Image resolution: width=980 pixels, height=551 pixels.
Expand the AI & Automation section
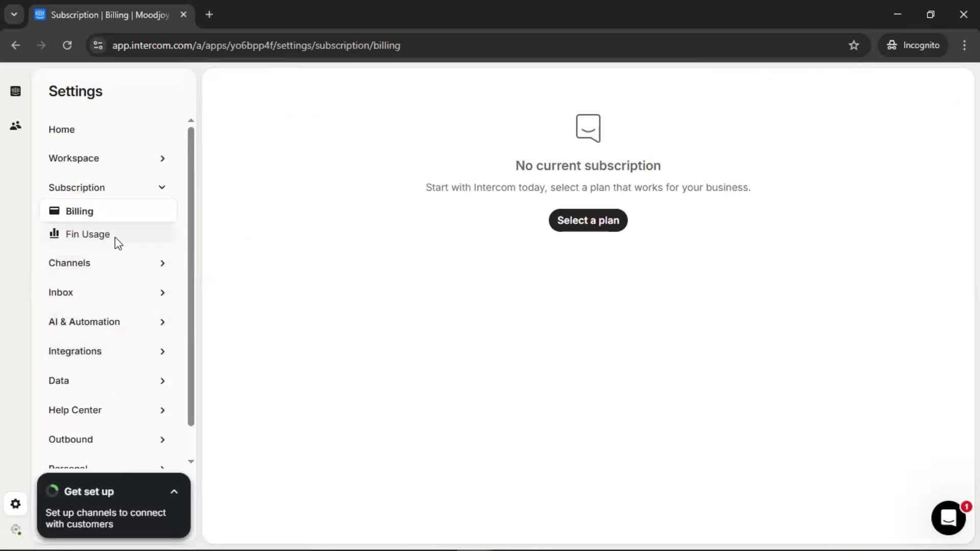coord(107,322)
